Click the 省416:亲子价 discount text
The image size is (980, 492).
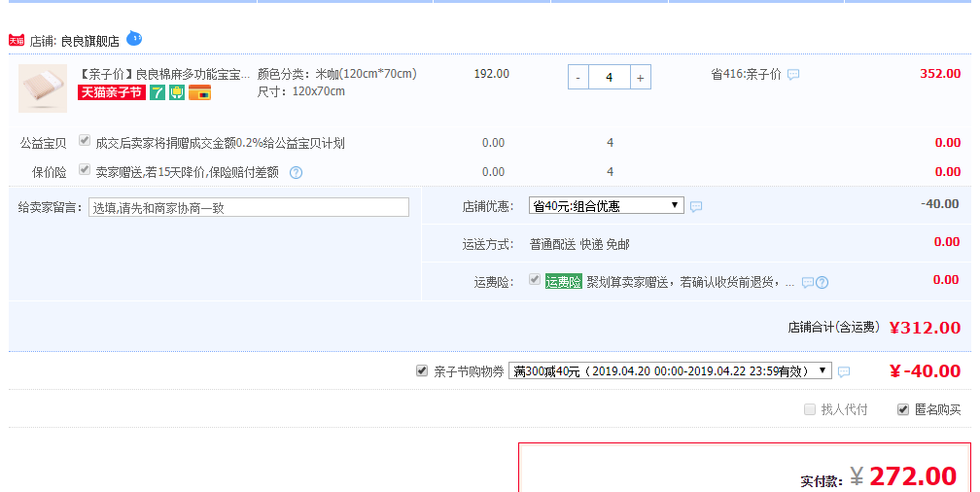747,75
